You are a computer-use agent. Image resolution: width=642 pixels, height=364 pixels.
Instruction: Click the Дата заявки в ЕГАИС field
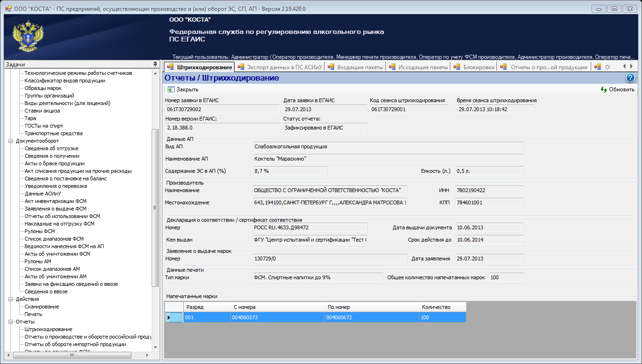pyautogui.click(x=325, y=109)
